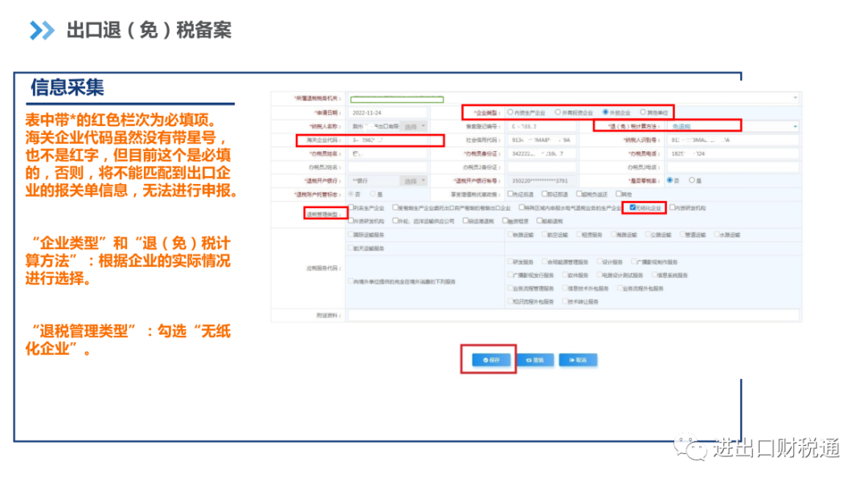Open the 选择 dropdown beside 纳税人名称
Image resolution: width=868 pixels, height=486 pixels.
click(414, 127)
